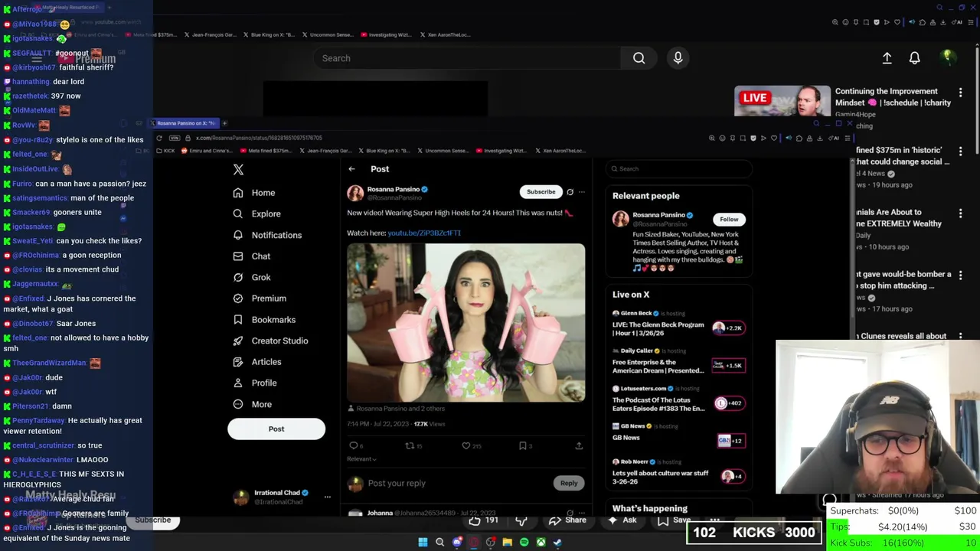Click the white Post button in the sidebar
This screenshot has height=551, width=980.
click(x=276, y=429)
